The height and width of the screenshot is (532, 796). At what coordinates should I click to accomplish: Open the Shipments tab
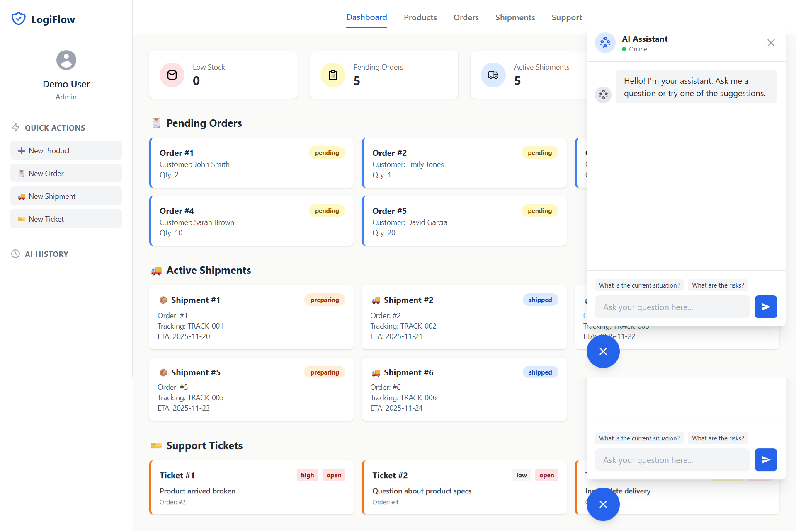tap(515, 17)
